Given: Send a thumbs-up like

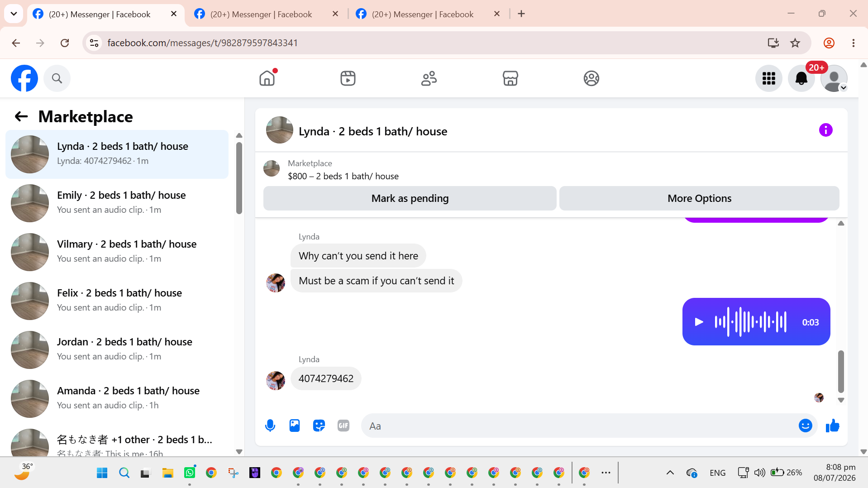Looking at the screenshot, I should 832,426.
